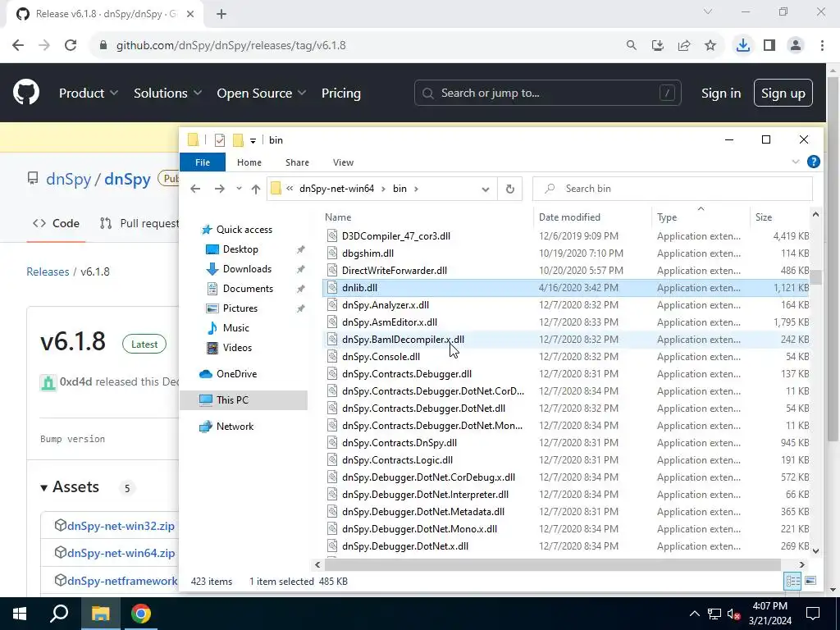Image resolution: width=840 pixels, height=630 pixels.
Task: Click Explorer Forward arrow
Action: [x=220, y=189]
